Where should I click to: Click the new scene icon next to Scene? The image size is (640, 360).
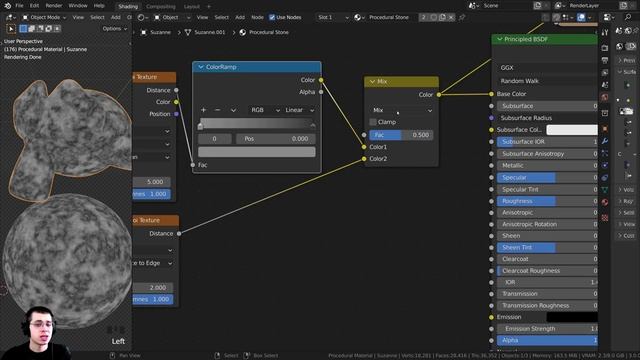tap(538, 6)
